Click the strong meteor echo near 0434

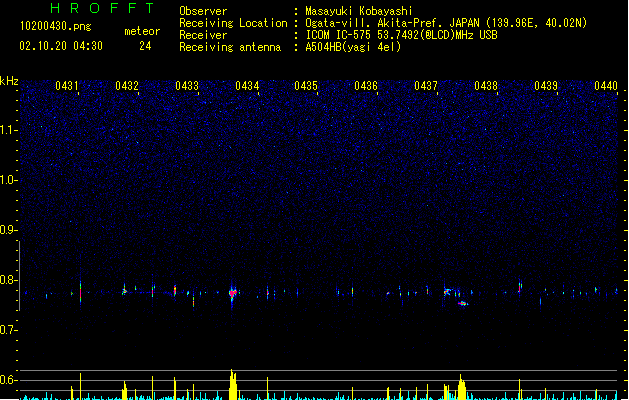tap(233, 293)
